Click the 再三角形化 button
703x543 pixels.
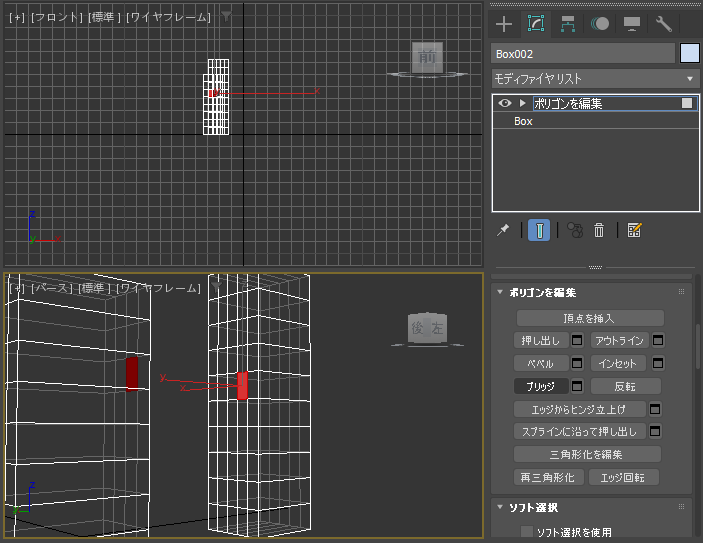coord(549,477)
